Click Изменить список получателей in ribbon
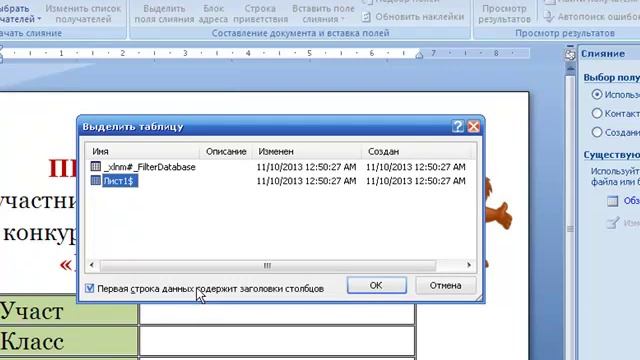 pyautogui.click(x=83, y=14)
